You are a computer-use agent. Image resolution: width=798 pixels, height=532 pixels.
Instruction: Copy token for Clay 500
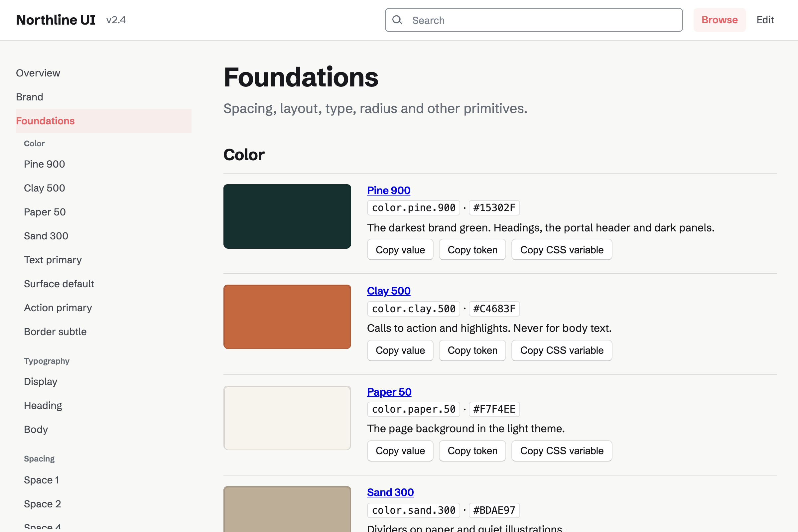click(x=472, y=350)
